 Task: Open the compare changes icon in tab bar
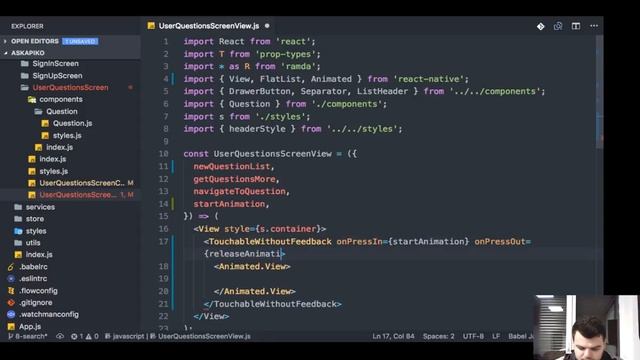pyautogui.click(x=558, y=26)
